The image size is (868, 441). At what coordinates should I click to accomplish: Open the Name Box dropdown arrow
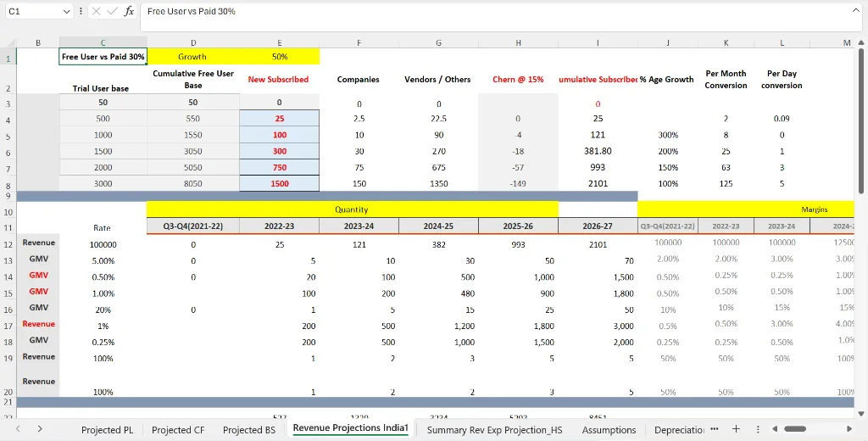tap(67, 12)
